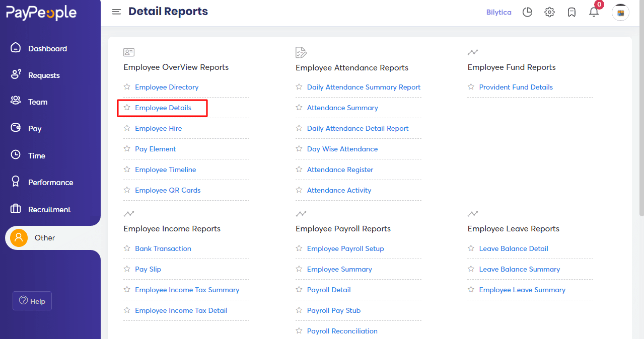Open settings via the gear icon
This screenshot has width=644, height=339.
pos(549,12)
